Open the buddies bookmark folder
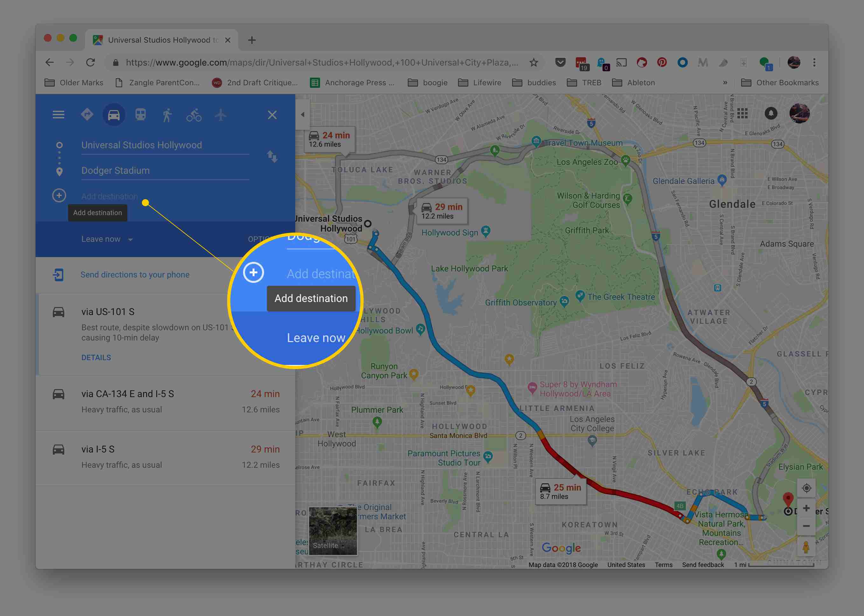 point(534,83)
